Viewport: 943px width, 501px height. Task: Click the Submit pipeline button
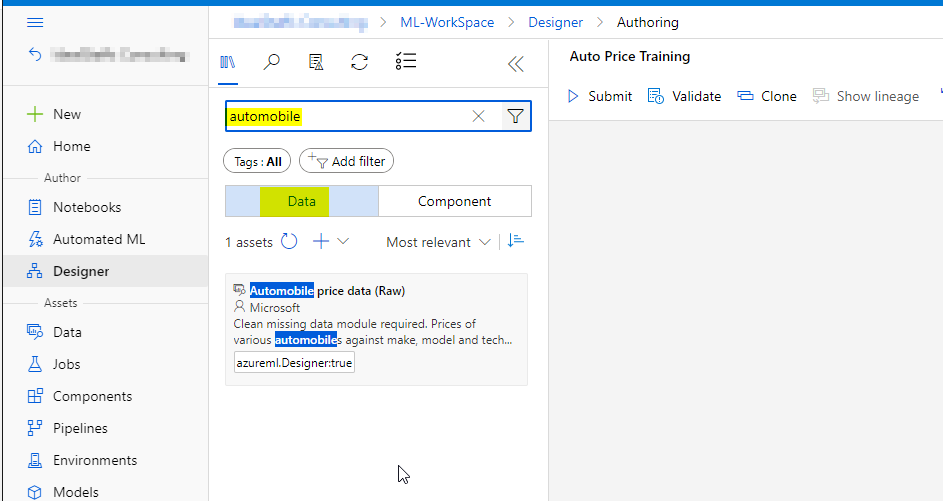(599, 96)
